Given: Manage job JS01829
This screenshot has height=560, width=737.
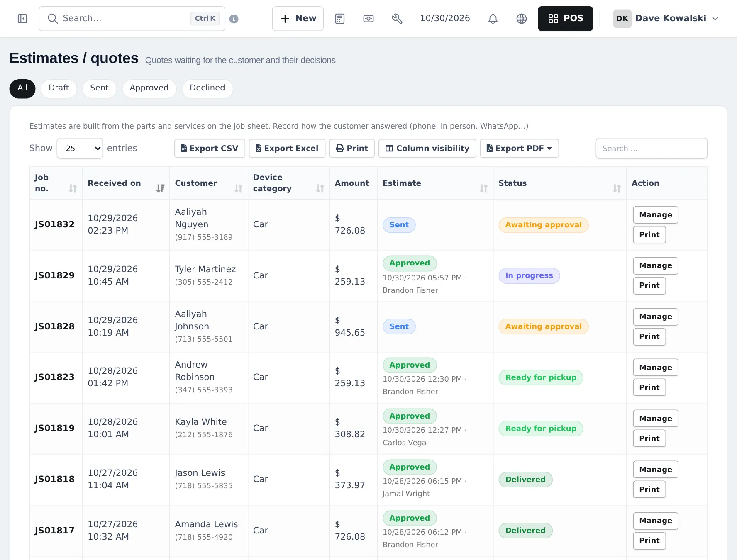Looking at the screenshot, I should pos(655,265).
